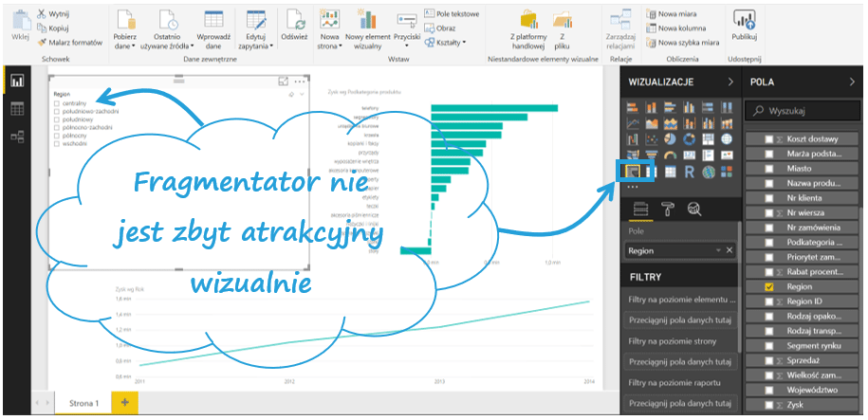Viewport: 868px width, 420px height.
Task: Select the Strona 1 page tab
Action: click(83, 404)
